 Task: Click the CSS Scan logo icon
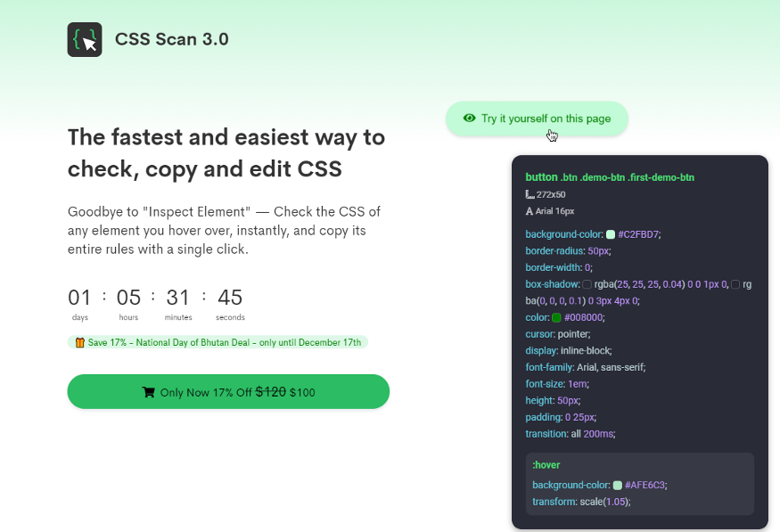pos(85,39)
